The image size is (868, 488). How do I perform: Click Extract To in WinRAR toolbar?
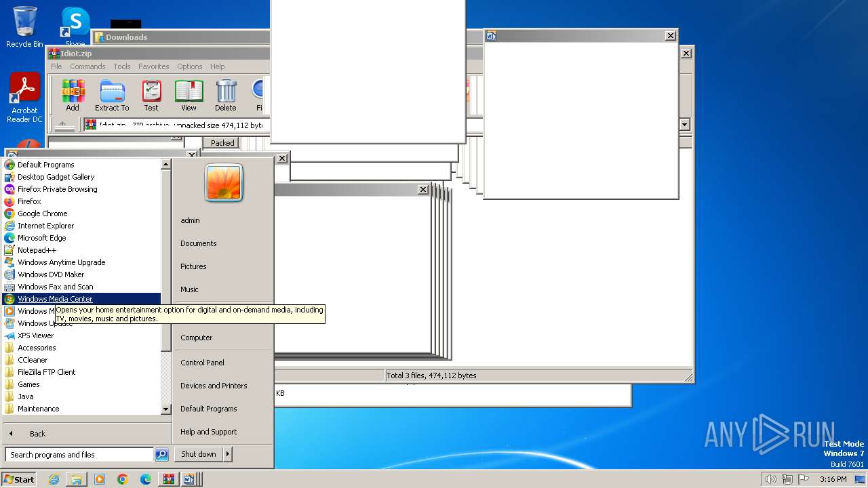pyautogui.click(x=112, y=96)
